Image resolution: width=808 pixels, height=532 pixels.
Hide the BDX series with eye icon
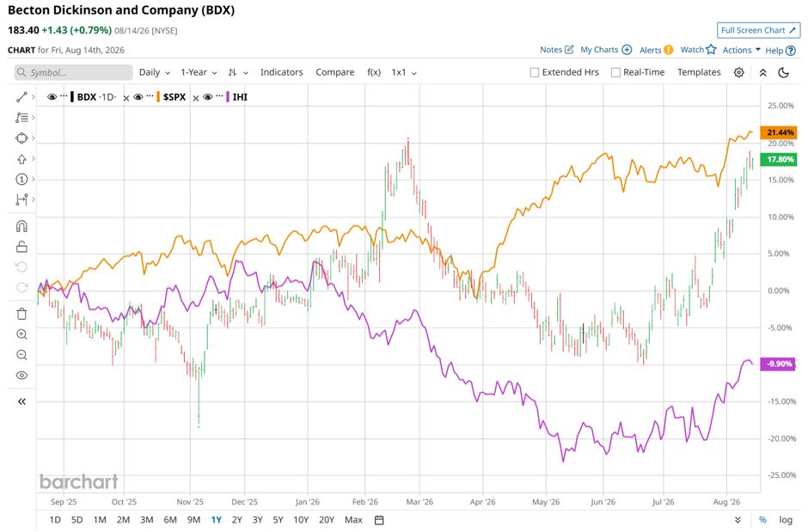pyautogui.click(x=52, y=97)
